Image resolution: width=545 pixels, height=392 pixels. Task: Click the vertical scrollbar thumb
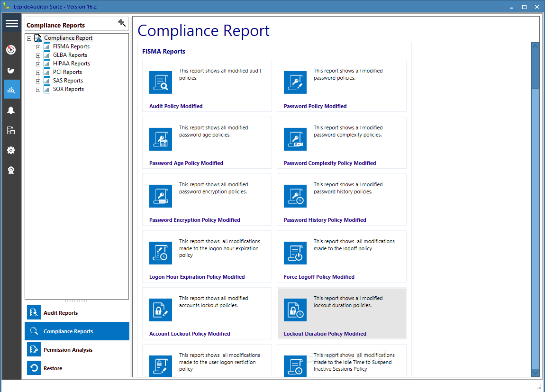535,69
